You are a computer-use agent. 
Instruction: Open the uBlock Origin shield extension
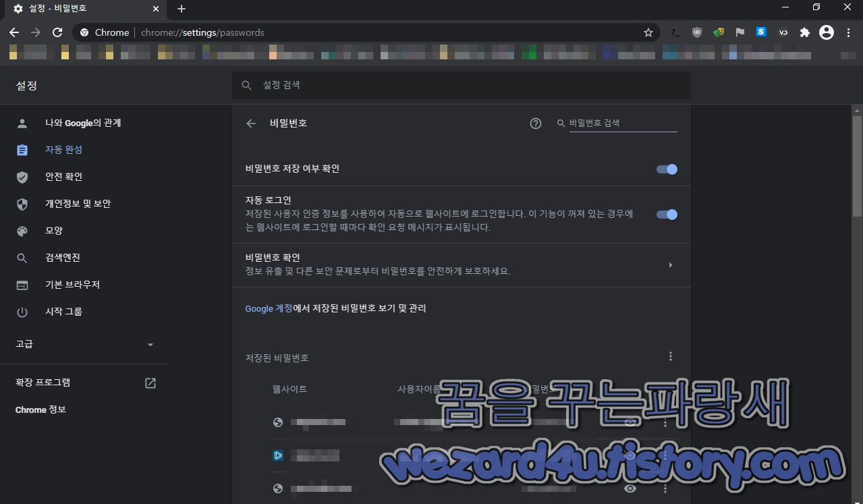[697, 32]
